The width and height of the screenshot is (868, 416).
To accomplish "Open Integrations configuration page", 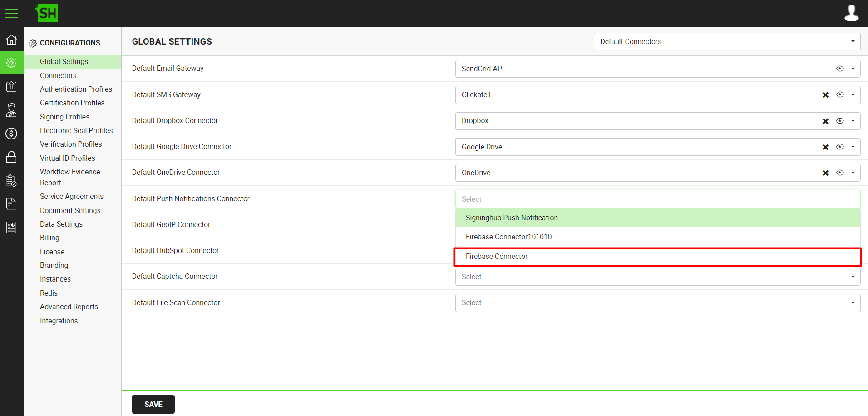I will (x=59, y=321).
